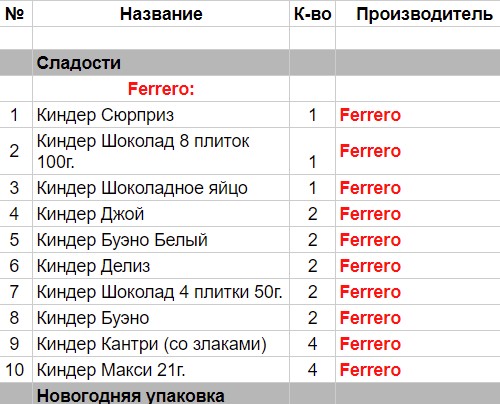Screen dimensions: 500x404
Task: Click the red Ferrero: subheading cell
Action: pos(161,89)
